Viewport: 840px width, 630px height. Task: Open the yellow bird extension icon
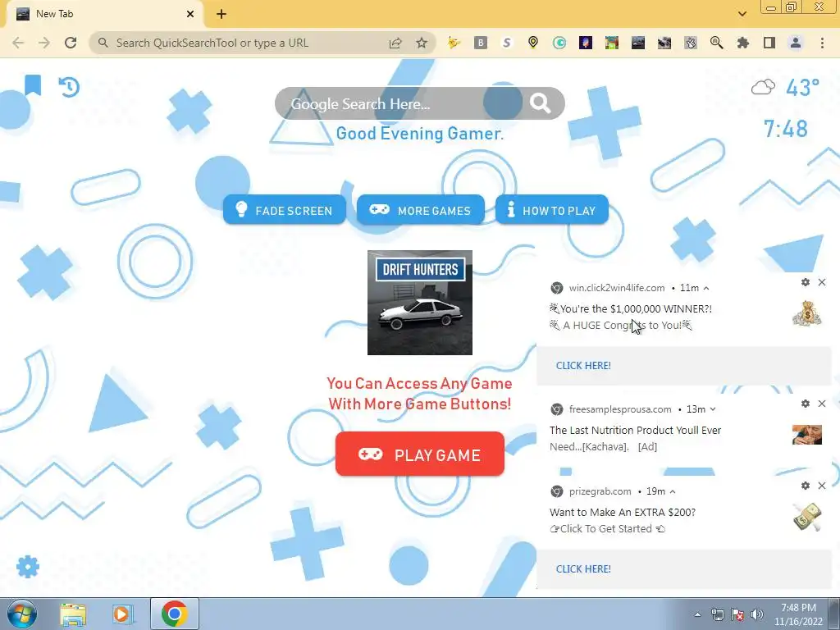click(454, 43)
